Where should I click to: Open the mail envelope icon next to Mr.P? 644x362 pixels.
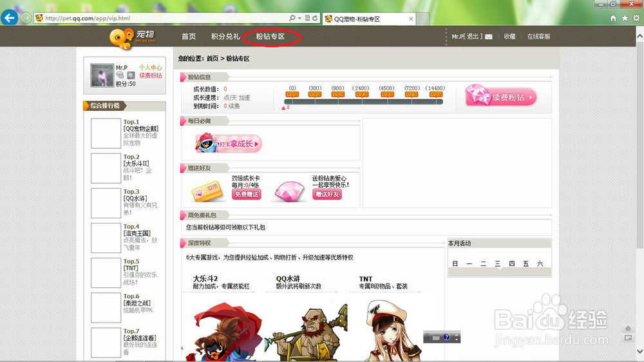coord(489,37)
